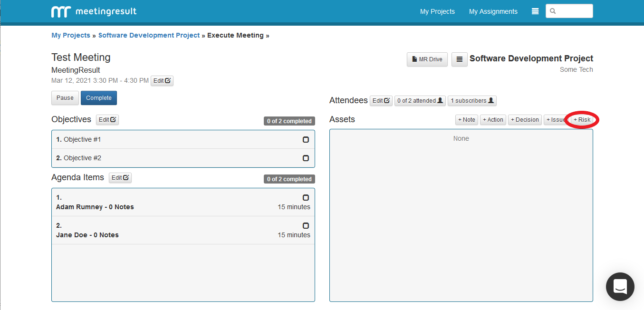Show the 0 of 2 attended list
Viewport: 644px width, 310px height.
point(420,101)
